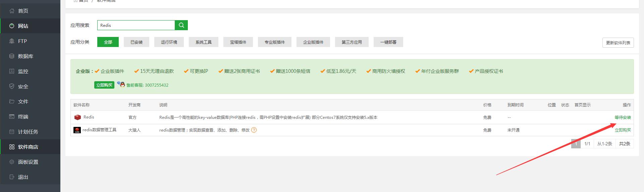Select the 一键部署 category tab
644x192 pixels.
pos(388,42)
